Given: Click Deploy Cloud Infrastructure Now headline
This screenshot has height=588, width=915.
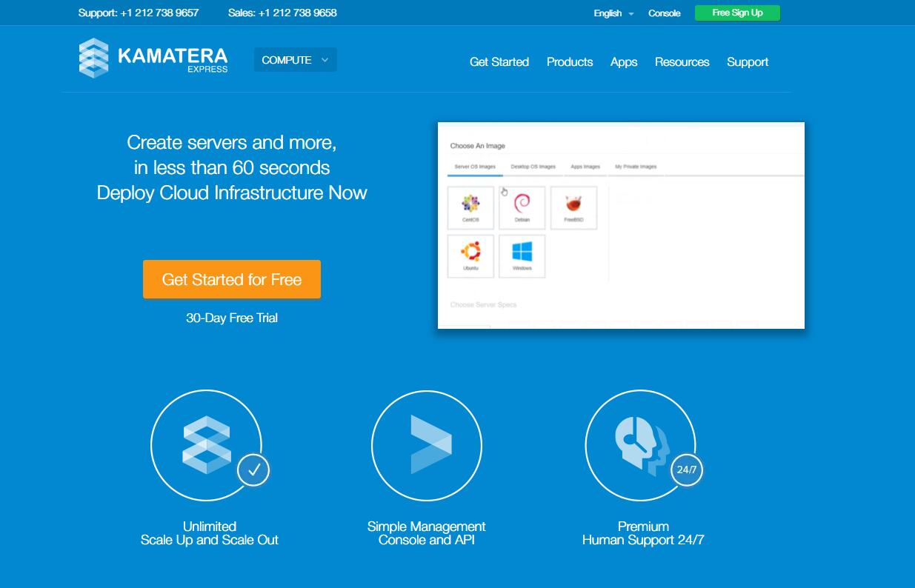Looking at the screenshot, I should [x=232, y=193].
